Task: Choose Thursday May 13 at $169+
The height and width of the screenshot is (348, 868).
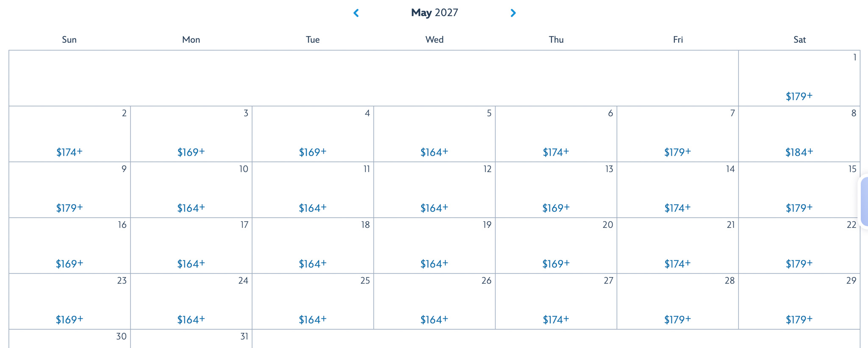Action: (x=556, y=190)
